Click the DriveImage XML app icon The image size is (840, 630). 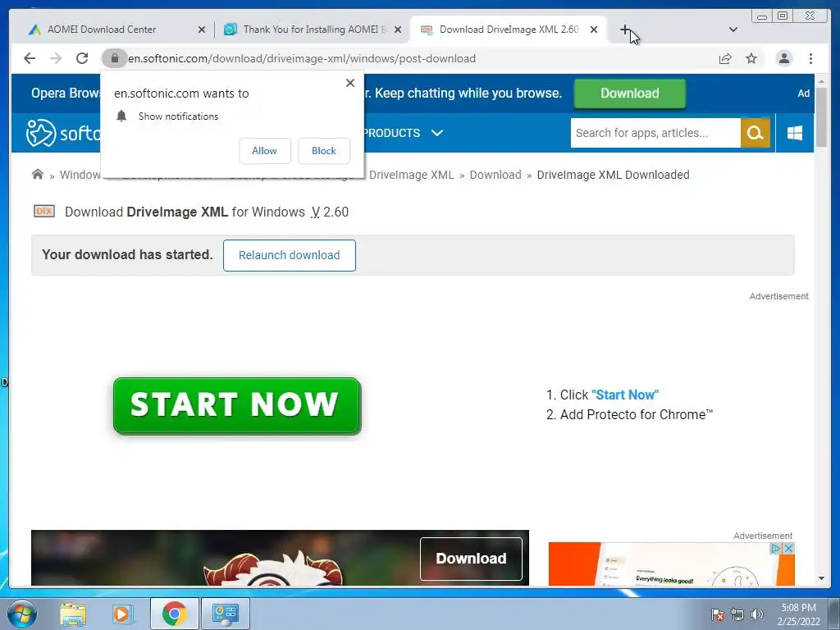[x=44, y=211]
